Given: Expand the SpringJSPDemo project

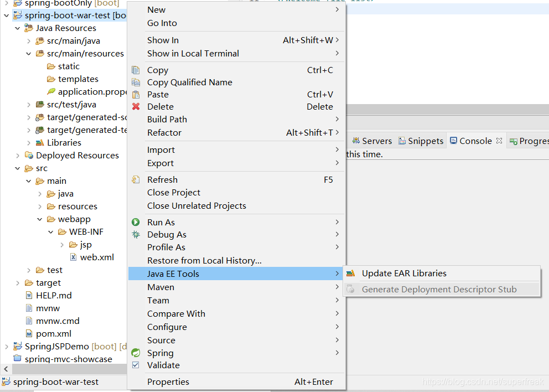Looking at the screenshot, I should point(6,347).
